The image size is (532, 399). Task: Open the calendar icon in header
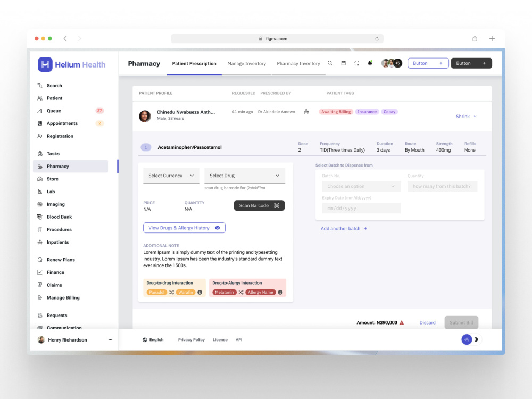click(x=343, y=63)
